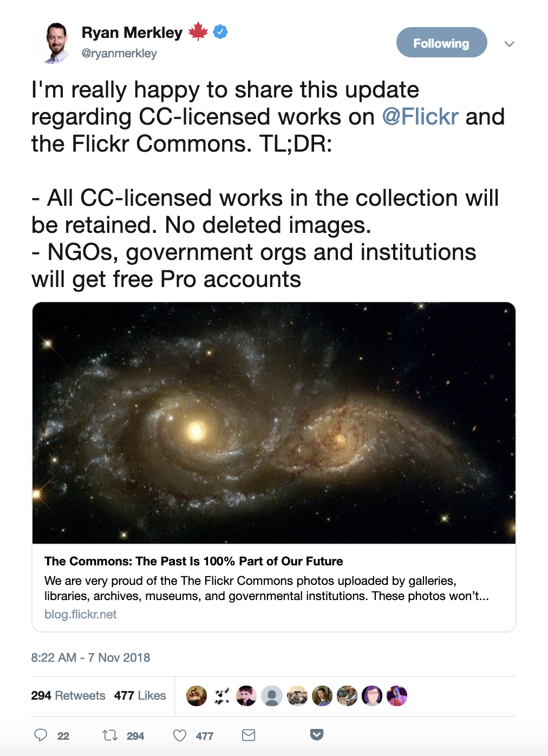Click the first liker avatar in row

click(x=197, y=696)
